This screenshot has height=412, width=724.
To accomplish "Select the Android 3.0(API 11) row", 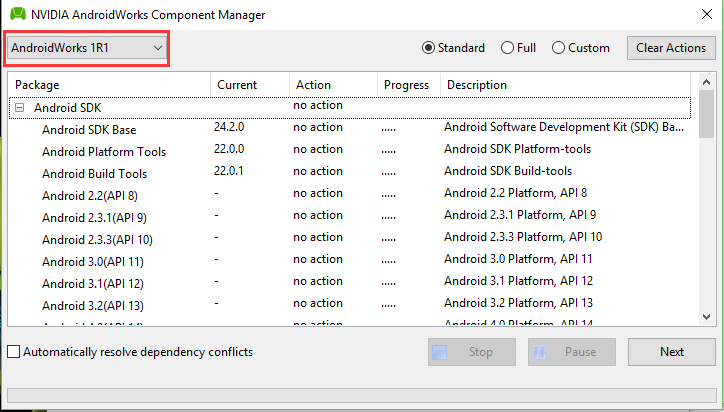I will (x=350, y=261).
